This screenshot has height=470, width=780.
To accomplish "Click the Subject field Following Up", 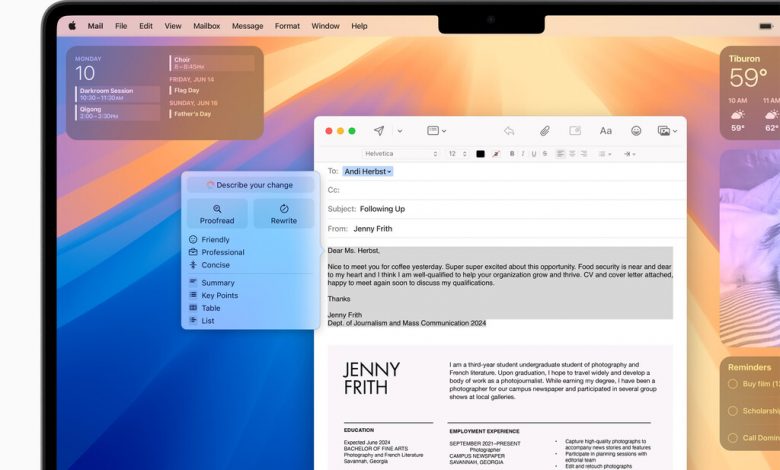I will click(500, 209).
